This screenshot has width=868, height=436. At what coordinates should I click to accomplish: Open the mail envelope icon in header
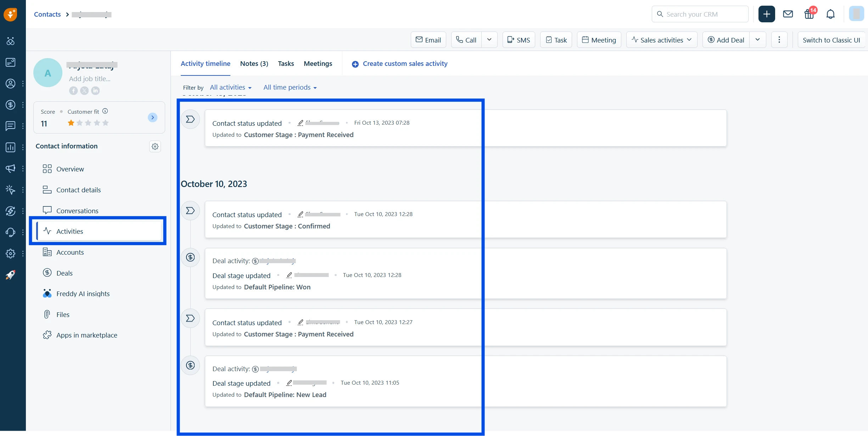788,14
